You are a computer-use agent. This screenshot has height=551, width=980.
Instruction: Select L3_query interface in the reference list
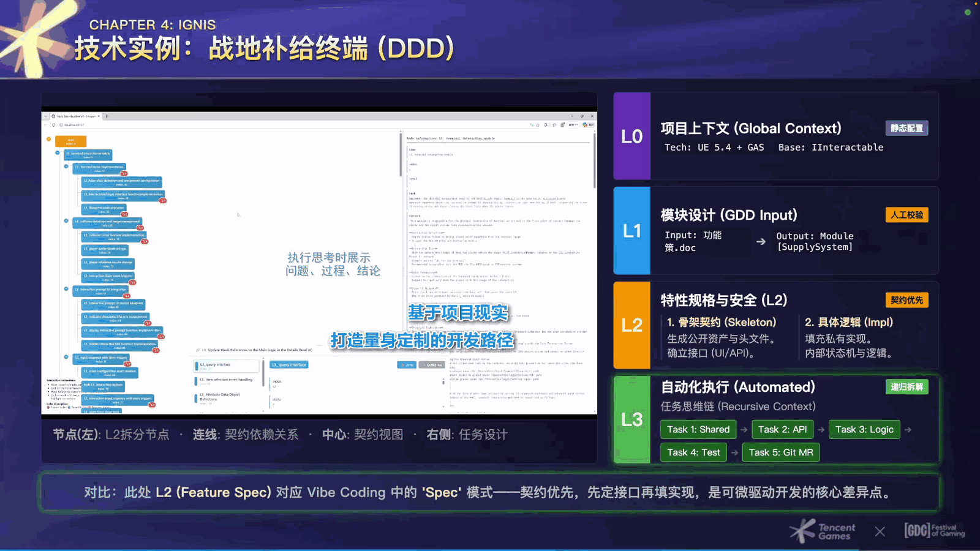(227, 365)
